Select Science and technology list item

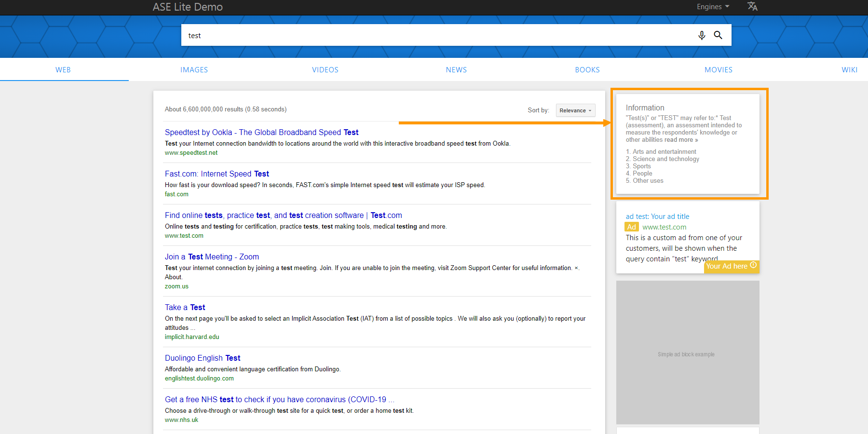click(666, 159)
